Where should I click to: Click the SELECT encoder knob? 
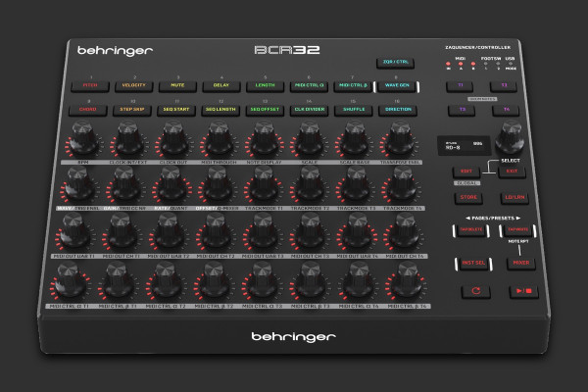(x=510, y=137)
